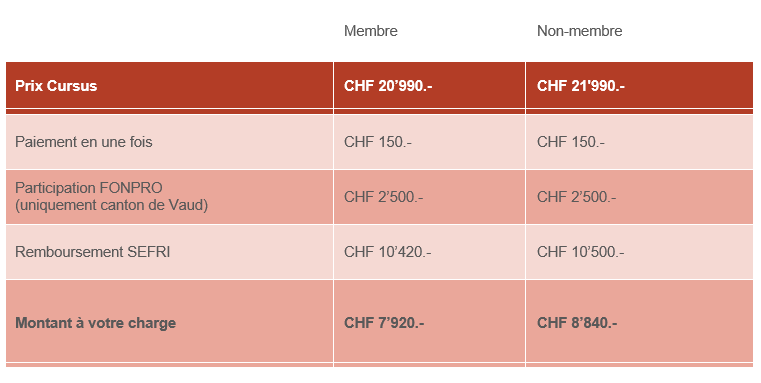Viewport: 761px width, 383px height.
Task: Click the SEFRI refund CHF 10'420.-
Action: point(387,252)
